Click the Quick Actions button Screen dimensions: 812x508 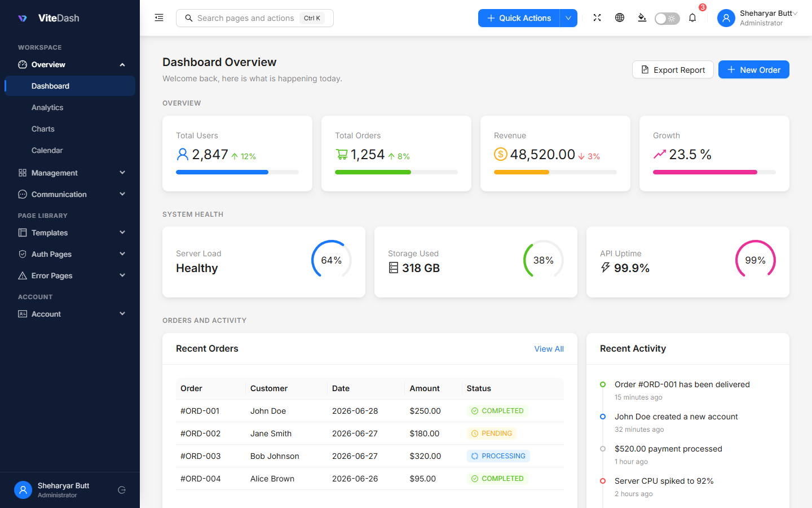(x=519, y=18)
